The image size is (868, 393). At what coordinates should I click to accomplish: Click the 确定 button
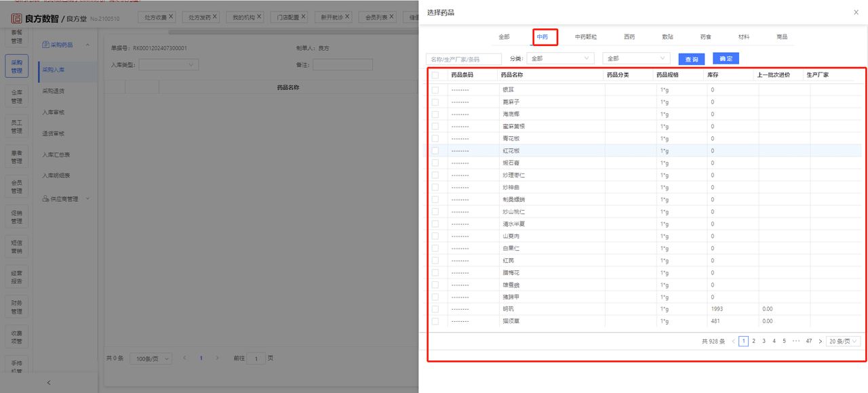coord(726,59)
